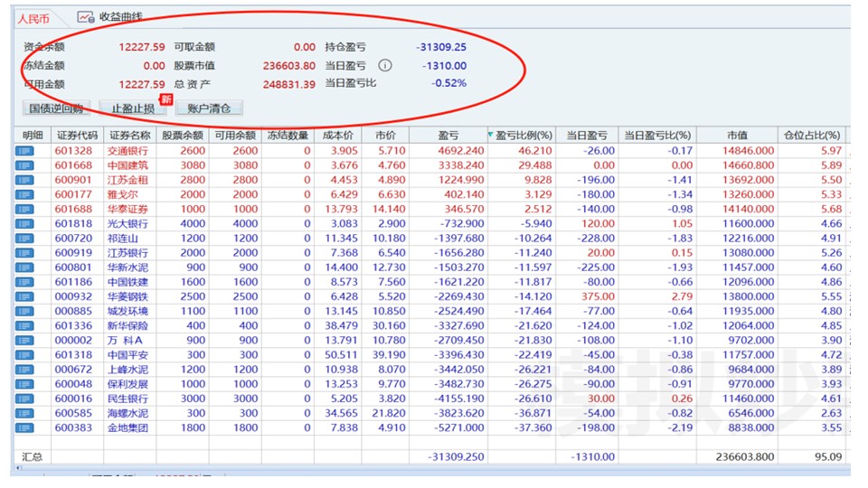Open detail icon for 江苏银行 row

24,253
